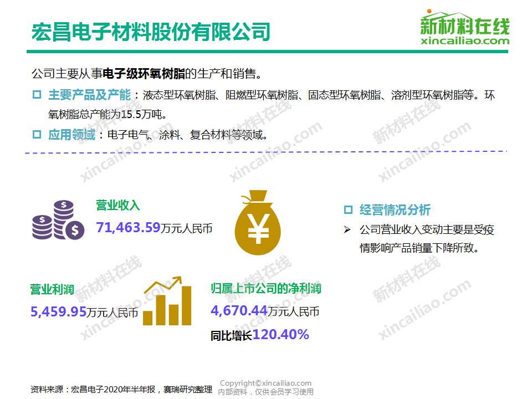
Task: Select the title 宏昌电子材料股份有限公司
Action: [151, 32]
